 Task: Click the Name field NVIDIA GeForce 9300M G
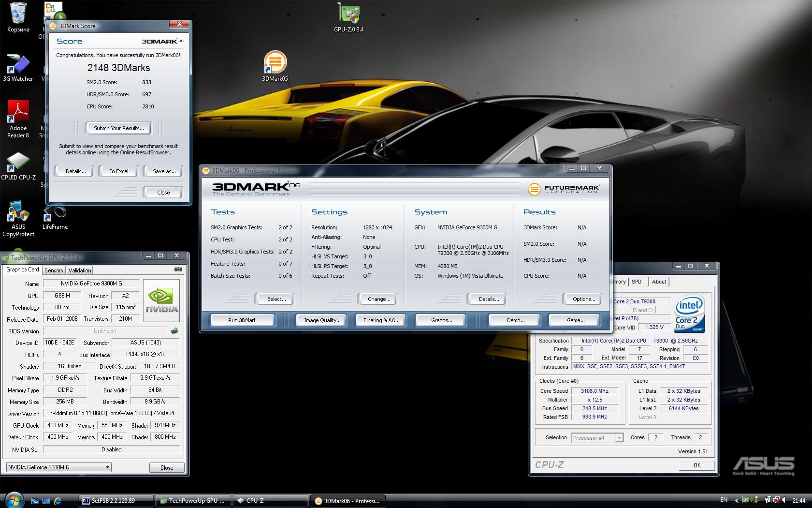[91, 284]
